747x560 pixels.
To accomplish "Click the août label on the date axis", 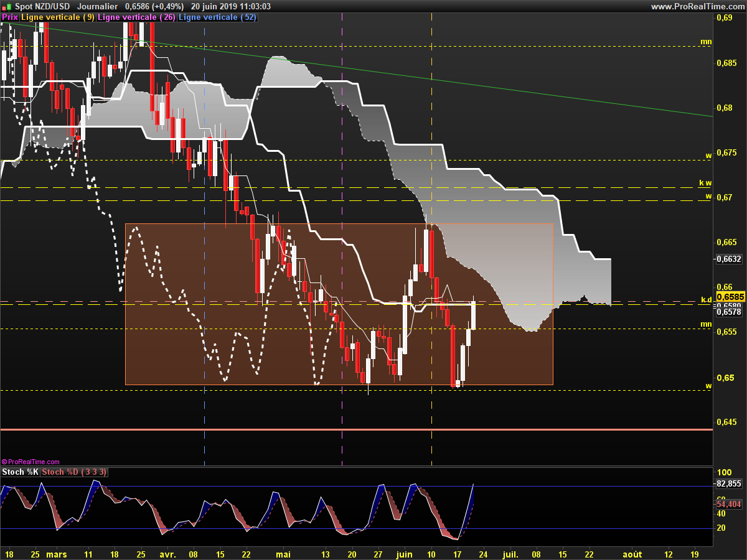I will click(x=632, y=553).
